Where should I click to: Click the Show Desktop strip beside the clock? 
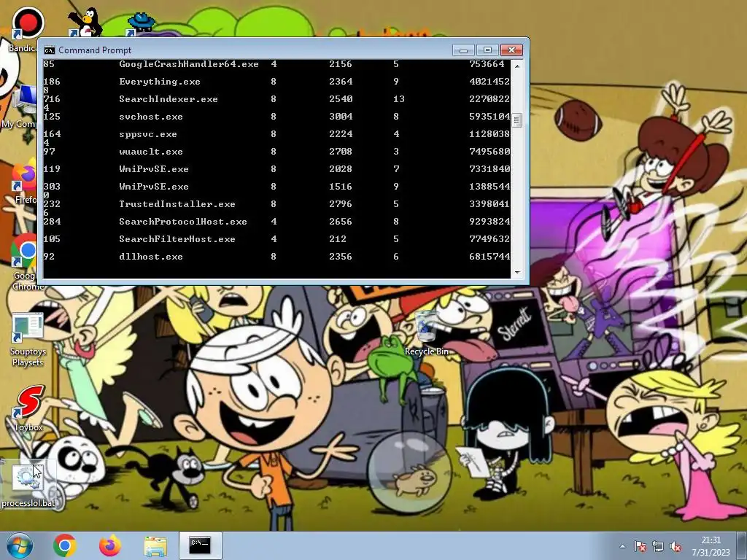(742, 545)
